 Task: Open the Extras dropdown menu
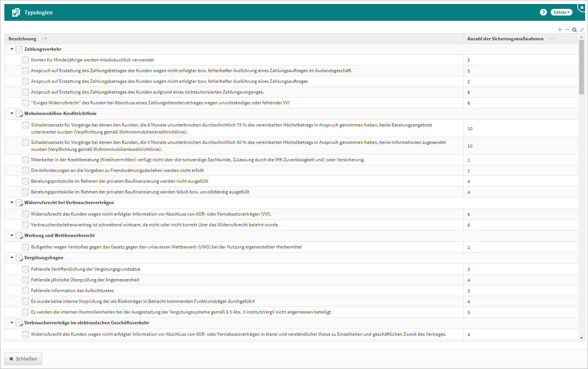(x=561, y=12)
